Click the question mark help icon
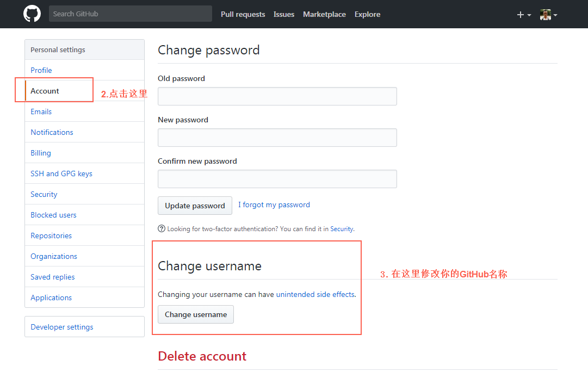This screenshot has height=372, width=588. 161,229
